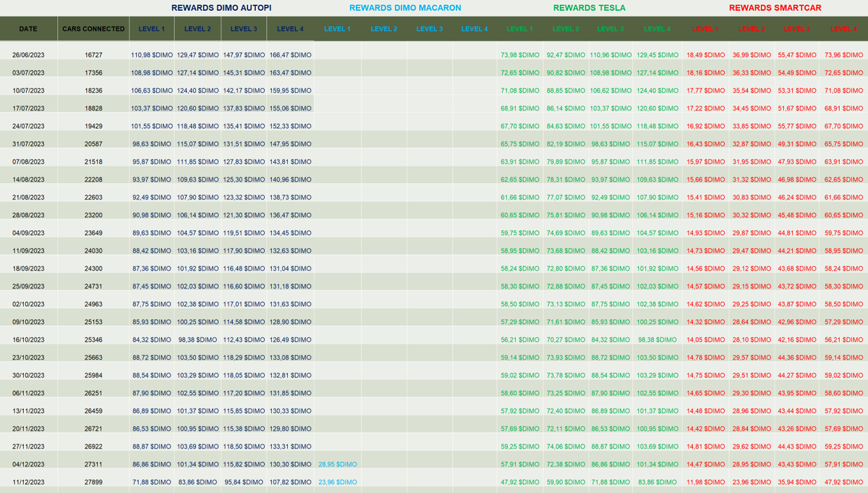Click the "REWARDS TESLA" group heading
This screenshot has height=493, width=868.
(590, 8)
